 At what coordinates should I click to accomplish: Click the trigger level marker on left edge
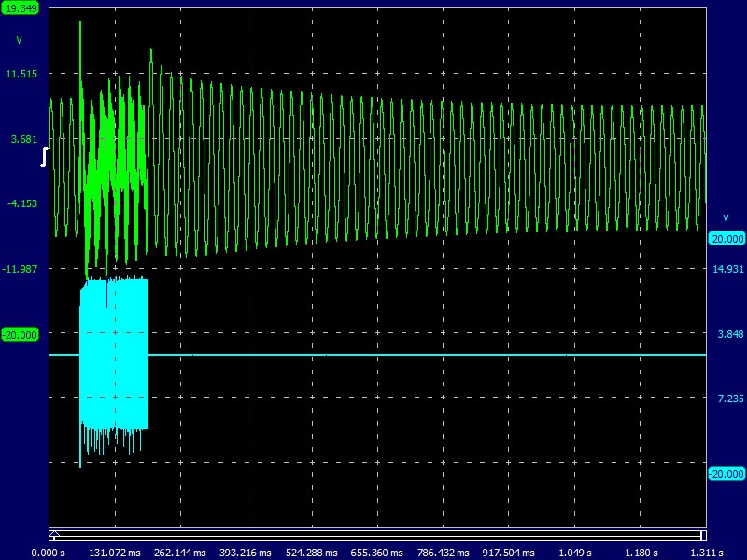[x=44, y=157]
